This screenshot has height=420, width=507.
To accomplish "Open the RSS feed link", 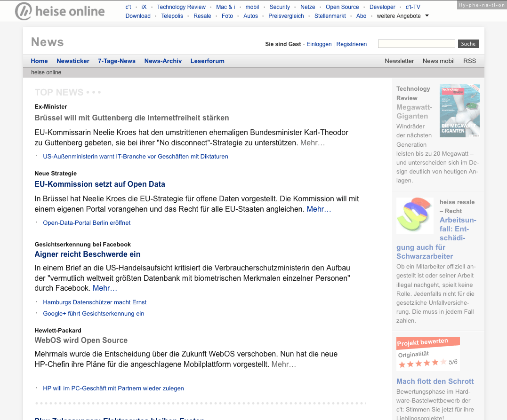I will (x=469, y=61).
